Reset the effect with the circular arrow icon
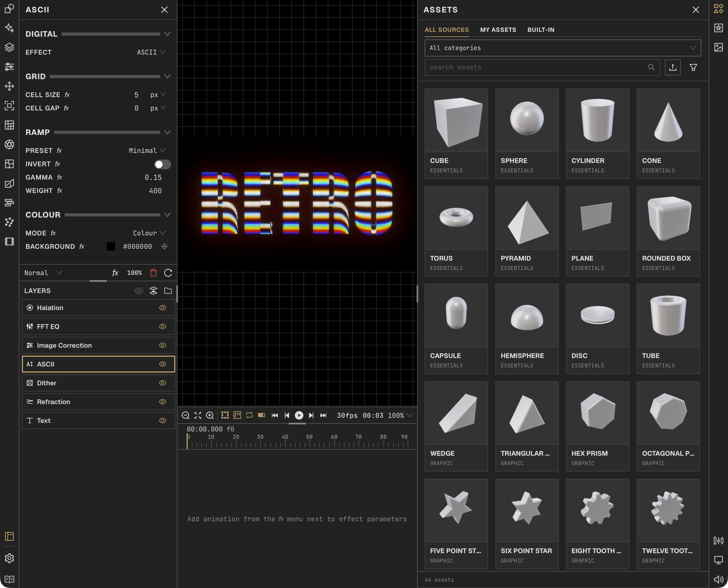This screenshot has height=588, width=728. pyautogui.click(x=168, y=273)
